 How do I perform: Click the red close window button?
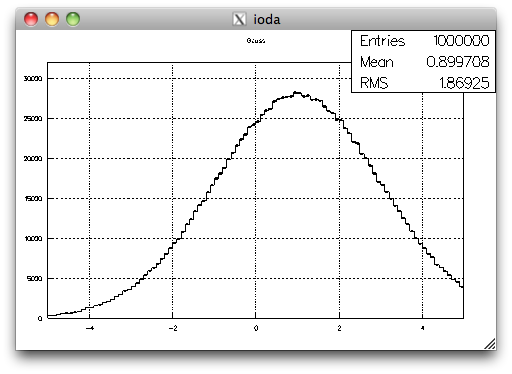pos(31,19)
